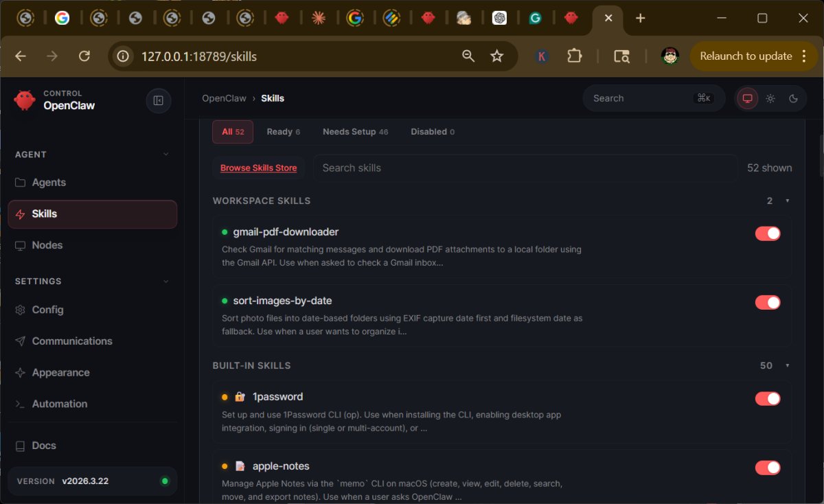Screen dimensions: 824x504
Task: Click the top Search box with ⌘K
Action: coord(654,98)
